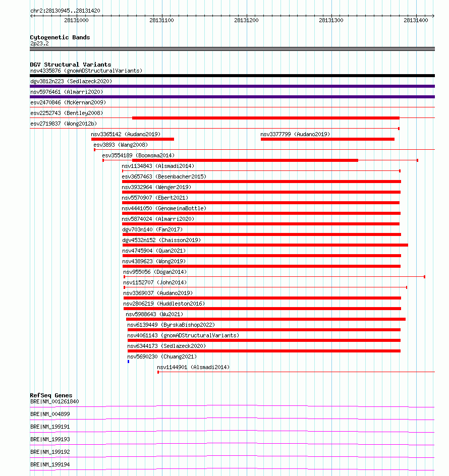The height and width of the screenshot is (476, 449).
Task: Click the purple nsv5976461 variant bar
Action: [x=233, y=97]
